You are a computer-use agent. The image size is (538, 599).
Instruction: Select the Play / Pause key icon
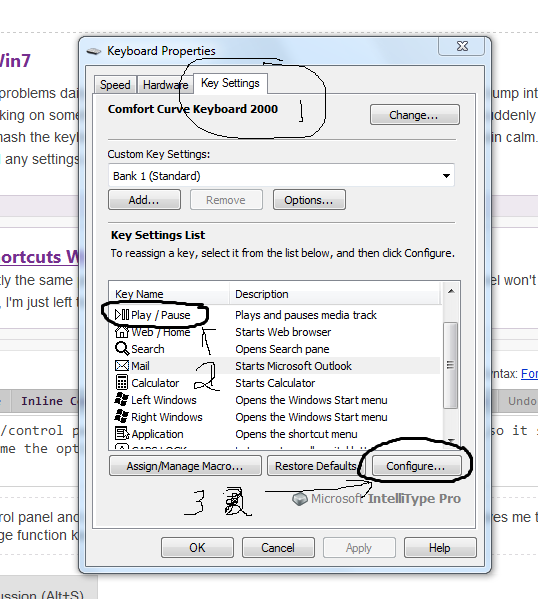[122, 315]
